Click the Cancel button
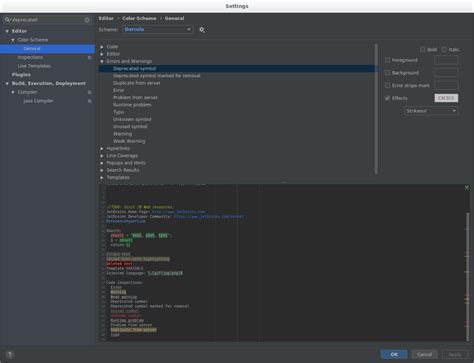This screenshot has height=363, width=474. [x=424, y=354]
